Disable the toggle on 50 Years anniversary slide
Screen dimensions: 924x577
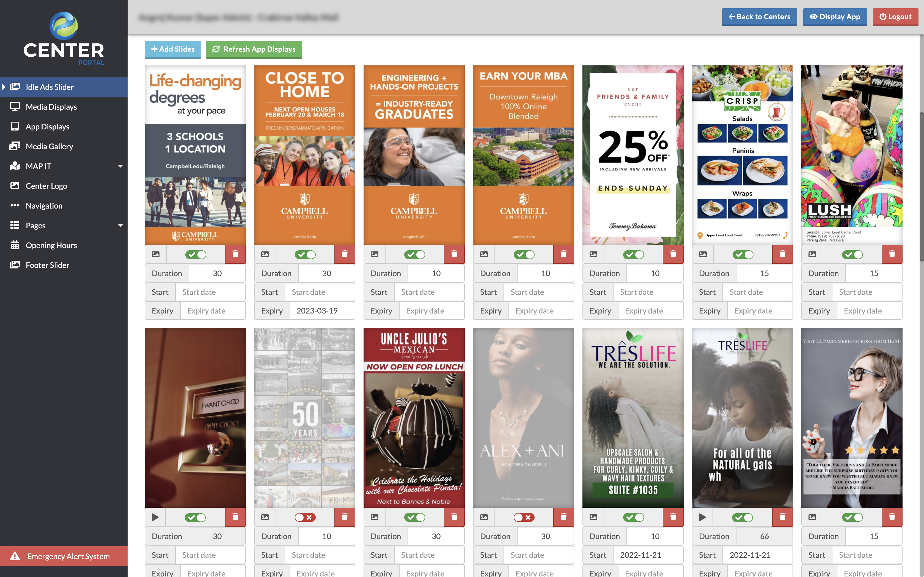click(x=305, y=517)
